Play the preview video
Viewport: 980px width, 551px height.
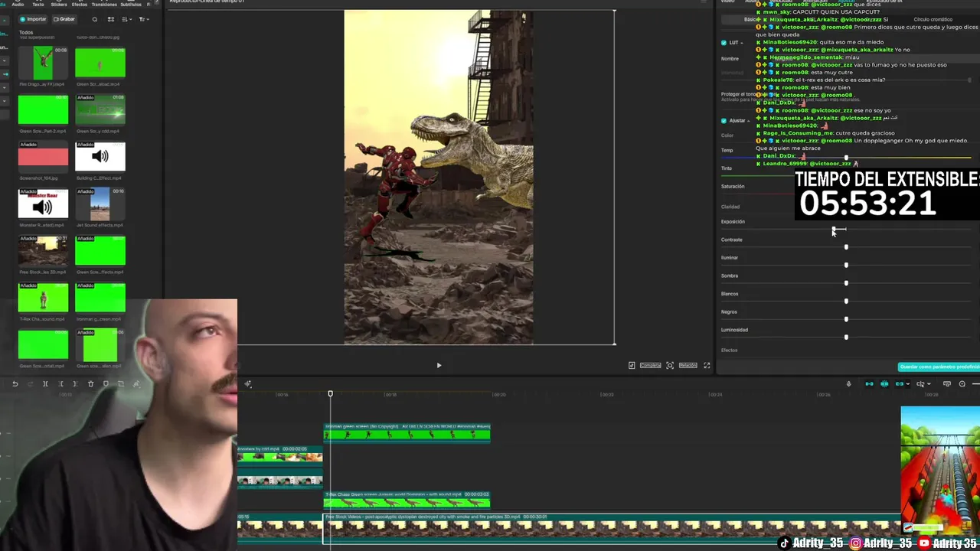click(439, 366)
